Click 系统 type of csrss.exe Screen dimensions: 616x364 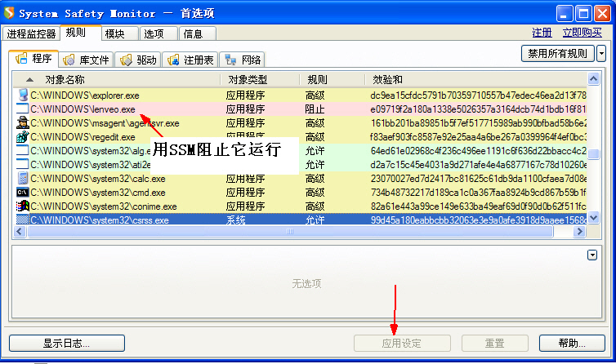236,220
